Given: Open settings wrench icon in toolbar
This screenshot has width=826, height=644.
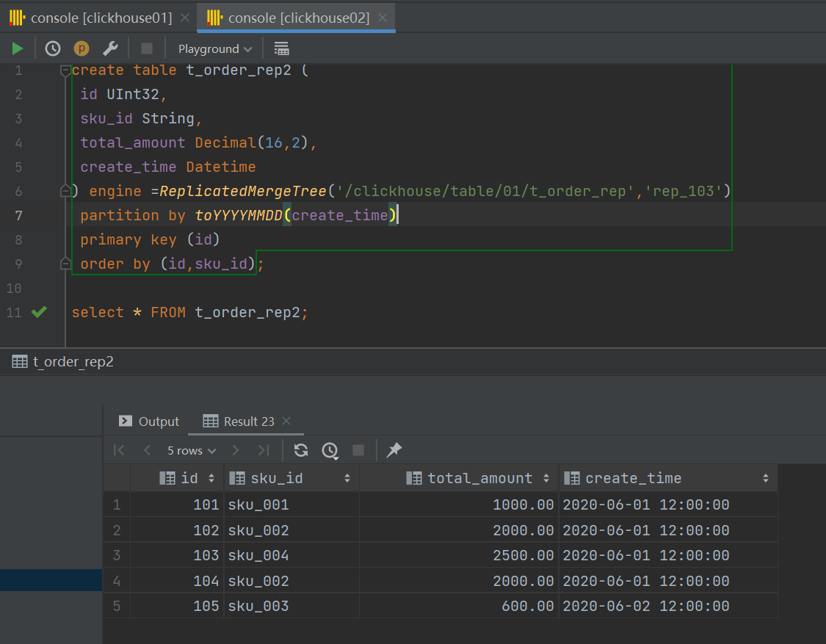Looking at the screenshot, I should point(110,48).
